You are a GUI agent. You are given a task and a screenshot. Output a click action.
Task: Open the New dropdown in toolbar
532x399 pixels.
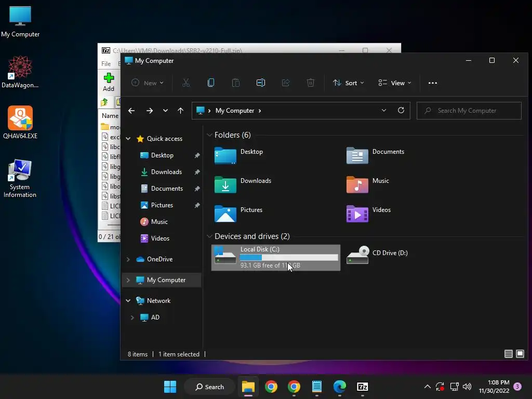click(148, 83)
